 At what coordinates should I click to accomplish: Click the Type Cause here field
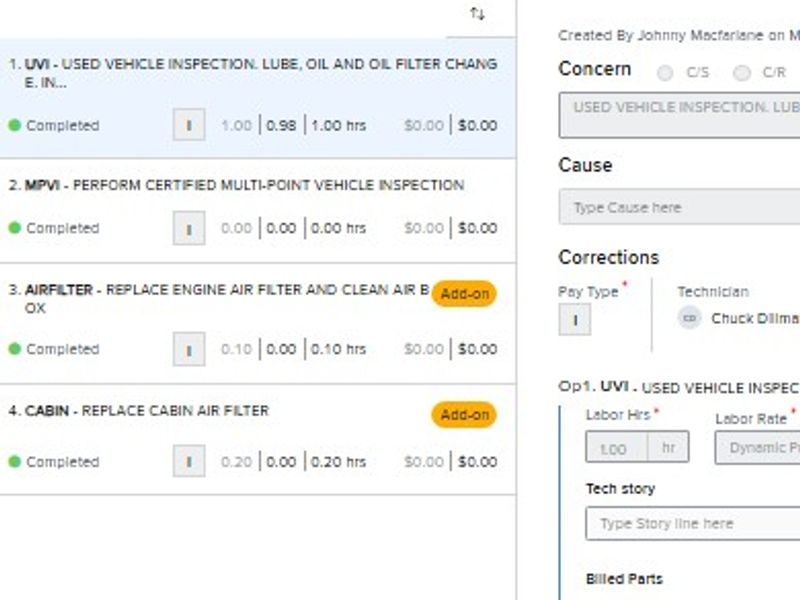680,207
